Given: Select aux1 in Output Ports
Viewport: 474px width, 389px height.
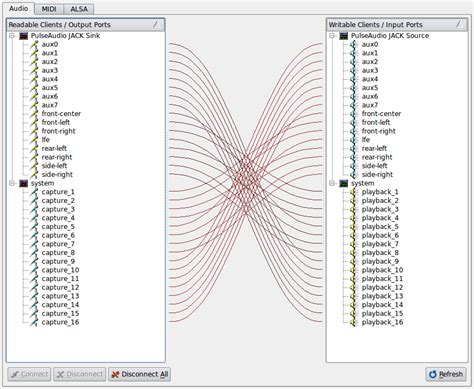Looking at the screenshot, I should pos(50,53).
